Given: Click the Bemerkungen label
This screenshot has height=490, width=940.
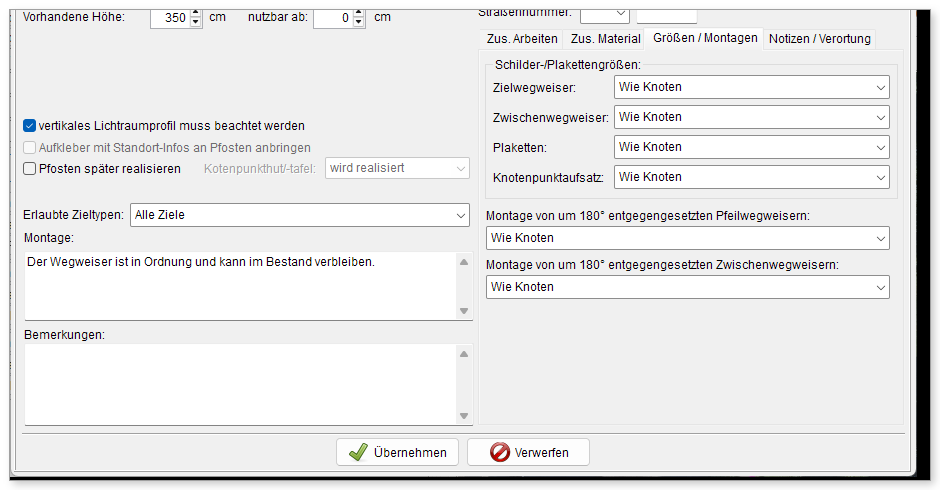Looking at the screenshot, I should pos(64,335).
